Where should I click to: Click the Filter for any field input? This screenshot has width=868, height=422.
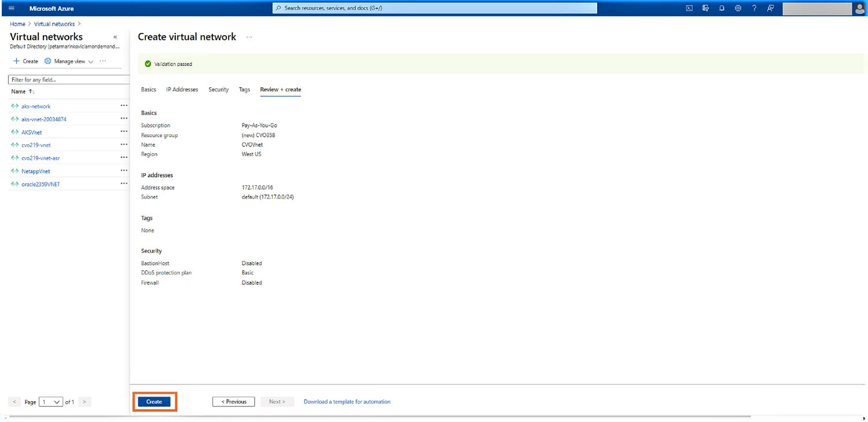point(67,80)
